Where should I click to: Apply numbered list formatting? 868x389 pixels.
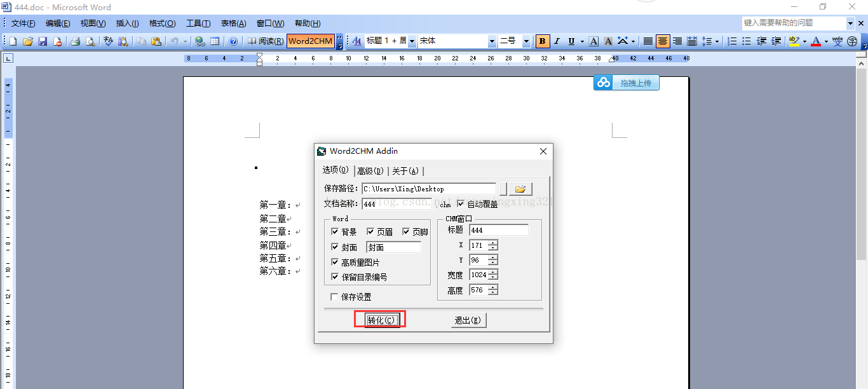point(732,41)
